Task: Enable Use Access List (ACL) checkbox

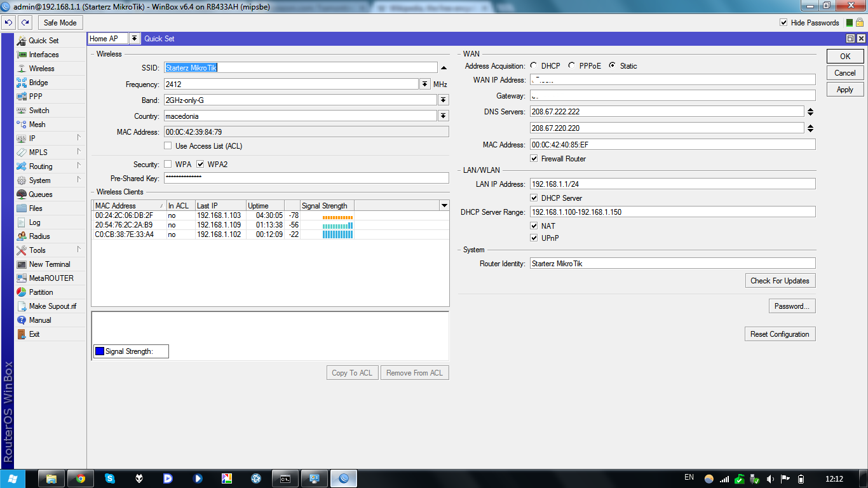Action: (168, 146)
